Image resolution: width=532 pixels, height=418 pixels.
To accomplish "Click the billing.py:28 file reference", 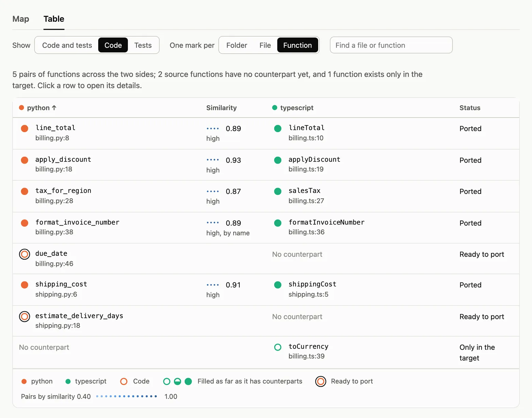I will point(54,201).
